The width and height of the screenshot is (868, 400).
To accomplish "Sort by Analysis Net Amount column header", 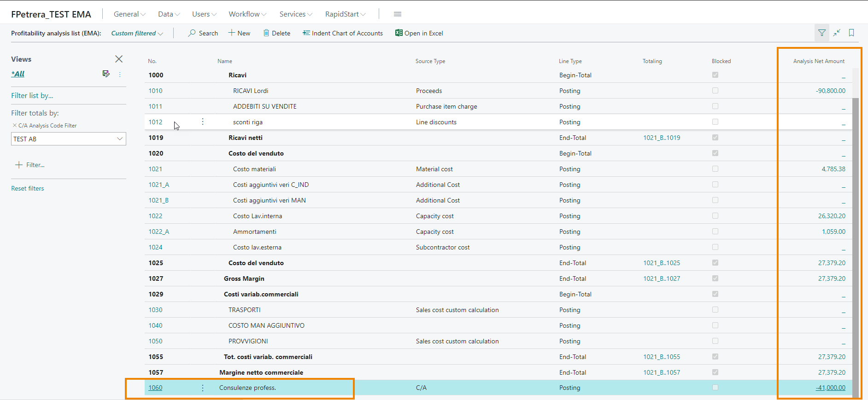I will pos(819,61).
